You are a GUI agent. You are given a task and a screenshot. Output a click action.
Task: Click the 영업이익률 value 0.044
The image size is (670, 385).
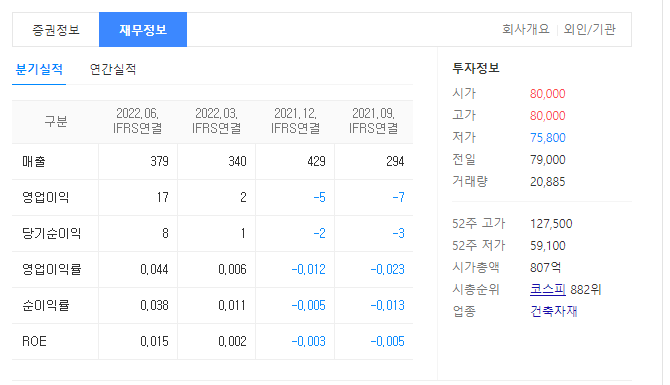[154, 269]
